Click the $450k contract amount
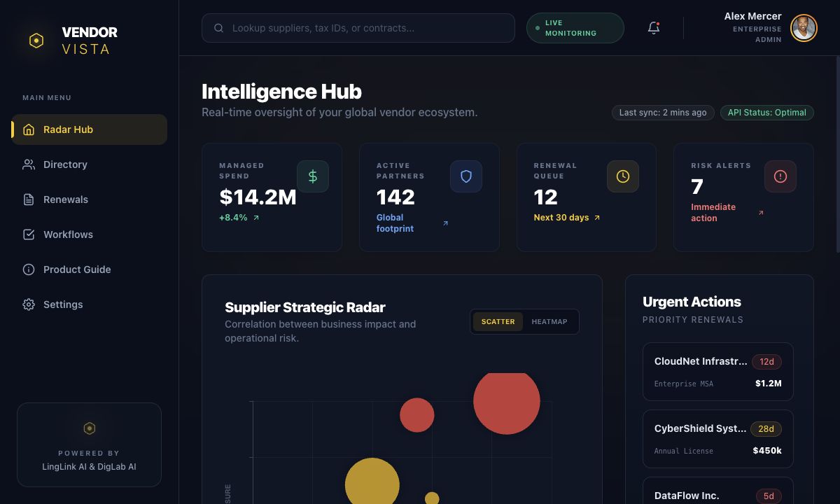The height and width of the screenshot is (504, 840). click(767, 451)
